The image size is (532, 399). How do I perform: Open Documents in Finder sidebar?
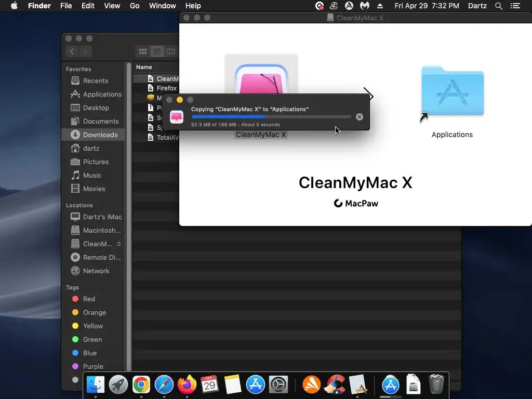[x=93, y=122]
